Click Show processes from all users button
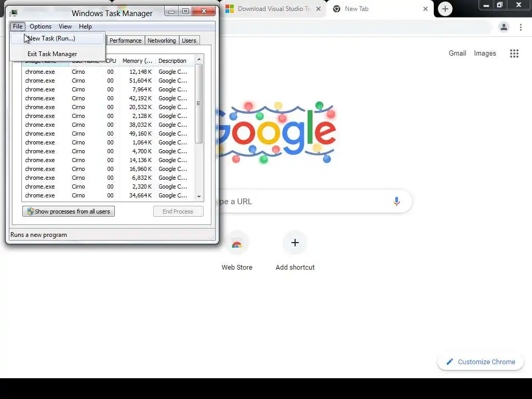This screenshot has height=399, width=532. pos(69,211)
